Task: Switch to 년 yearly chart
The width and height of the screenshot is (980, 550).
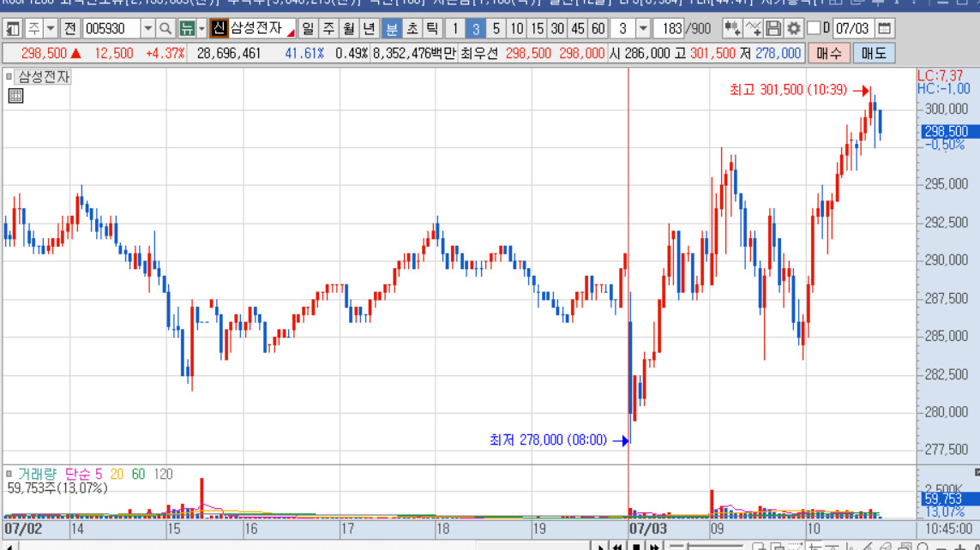Action: coord(369,29)
